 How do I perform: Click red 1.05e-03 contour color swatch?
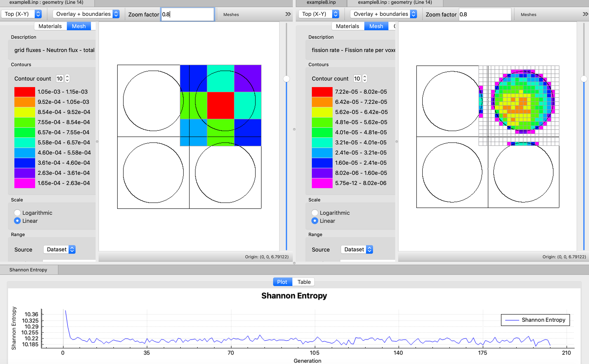pyautogui.click(x=25, y=92)
